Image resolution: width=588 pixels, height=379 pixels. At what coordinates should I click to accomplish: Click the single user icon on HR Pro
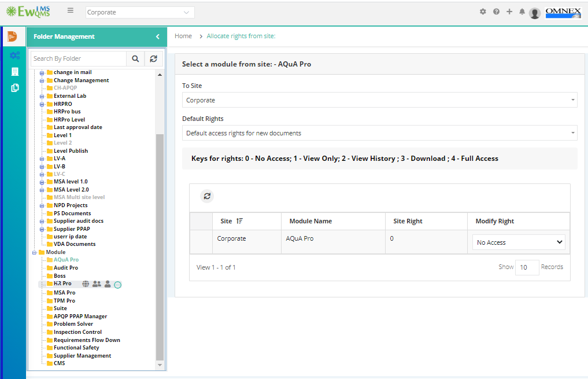point(108,284)
